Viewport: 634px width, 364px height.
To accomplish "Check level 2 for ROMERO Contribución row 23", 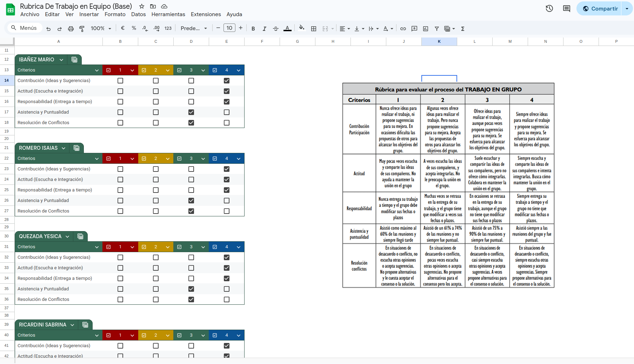I will (156, 169).
